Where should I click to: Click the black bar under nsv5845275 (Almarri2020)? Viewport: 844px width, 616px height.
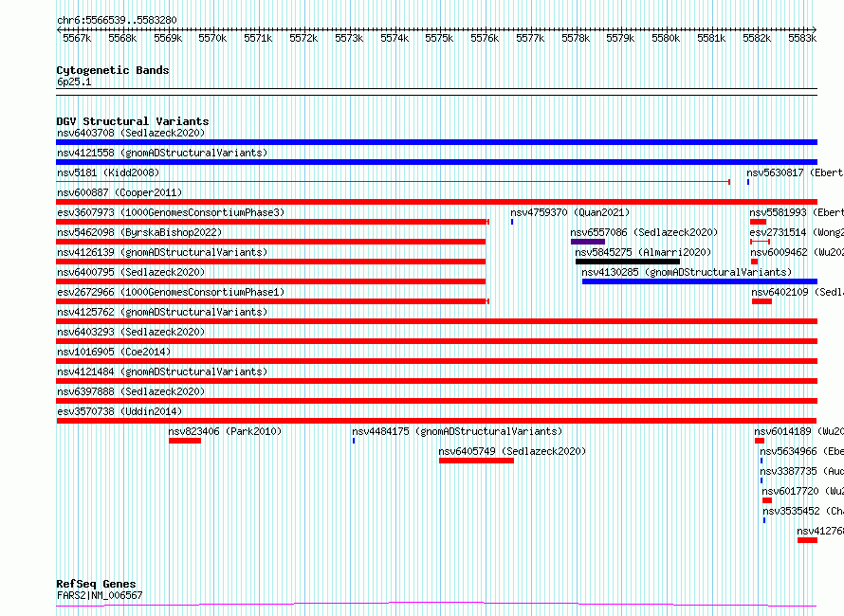coord(628,262)
